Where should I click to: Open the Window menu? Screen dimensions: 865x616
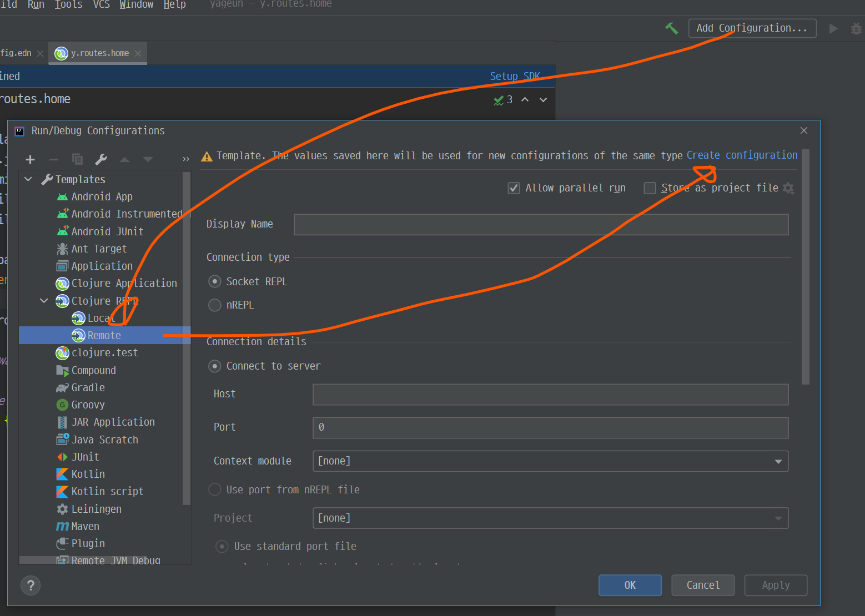[x=137, y=4]
